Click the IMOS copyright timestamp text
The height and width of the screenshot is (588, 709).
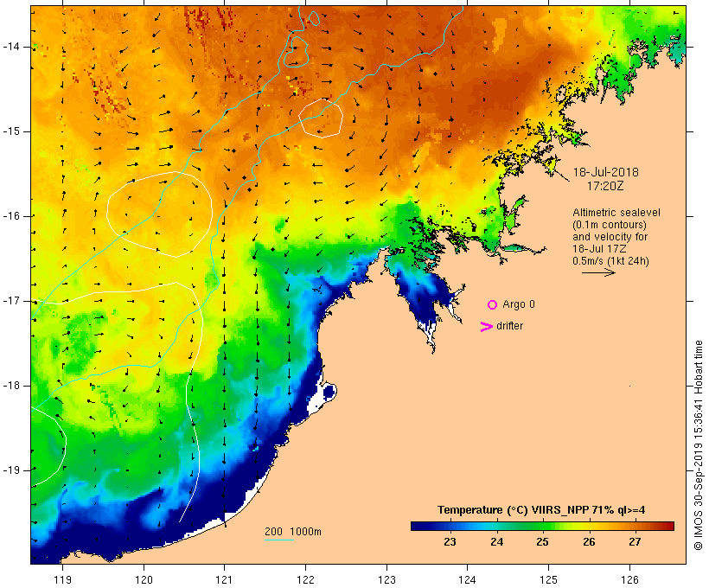click(698, 445)
